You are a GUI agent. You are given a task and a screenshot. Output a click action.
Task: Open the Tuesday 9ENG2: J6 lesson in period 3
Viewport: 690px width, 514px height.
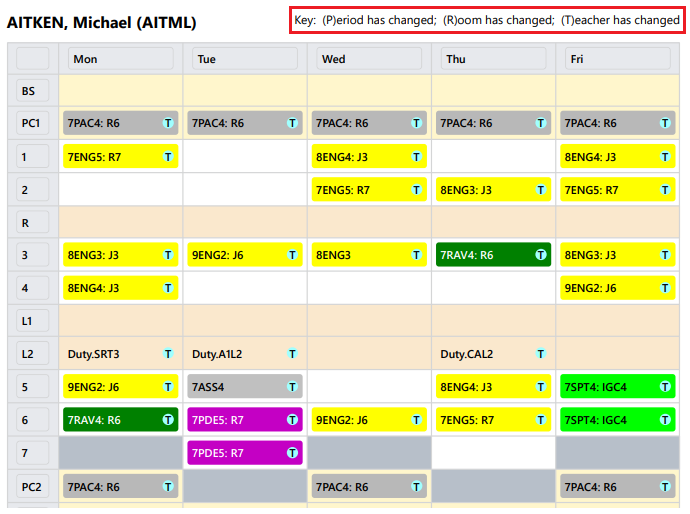(x=245, y=255)
